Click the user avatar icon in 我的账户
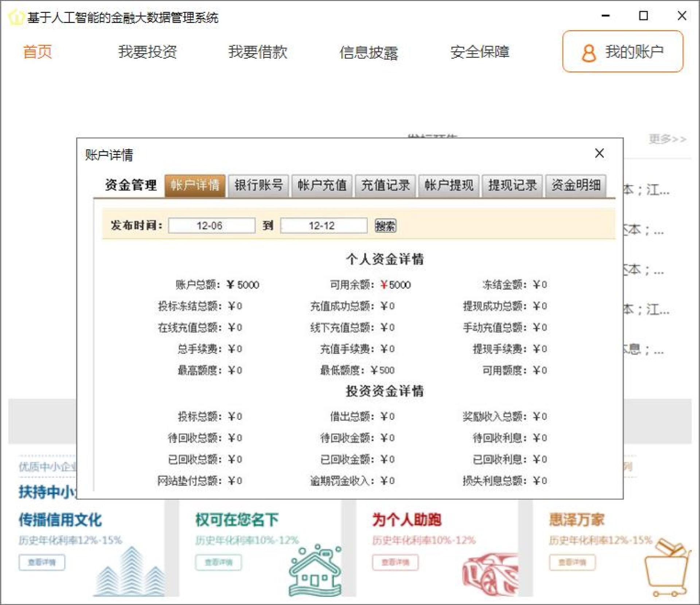700x605 pixels. coord(588,53)
